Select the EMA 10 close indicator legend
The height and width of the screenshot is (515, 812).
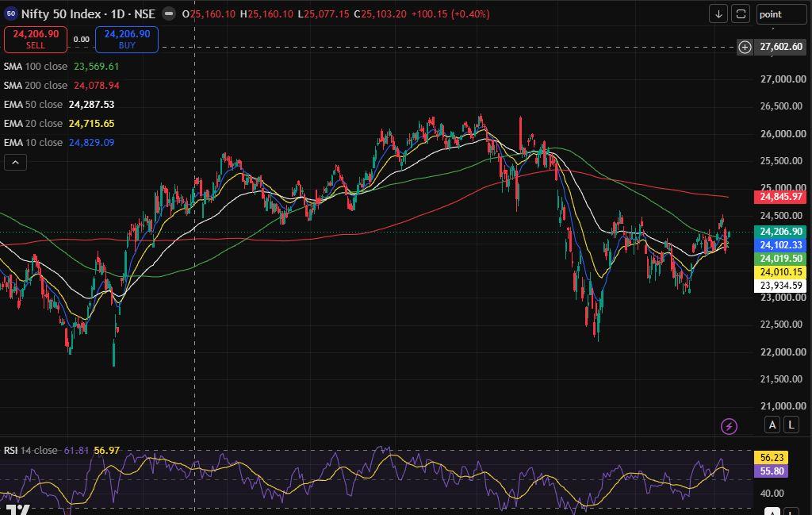(x=59, y=143)
